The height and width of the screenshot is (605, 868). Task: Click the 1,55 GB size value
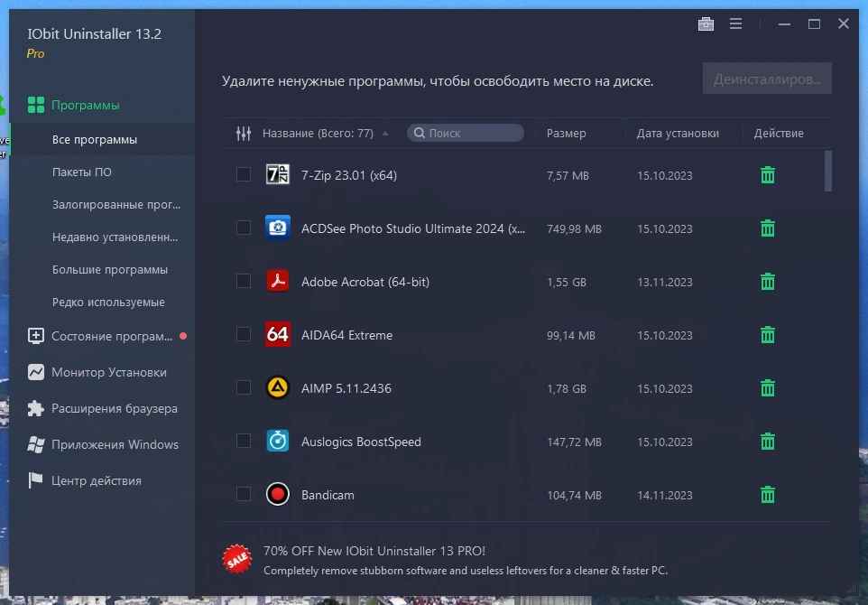(x=567, y=282)
